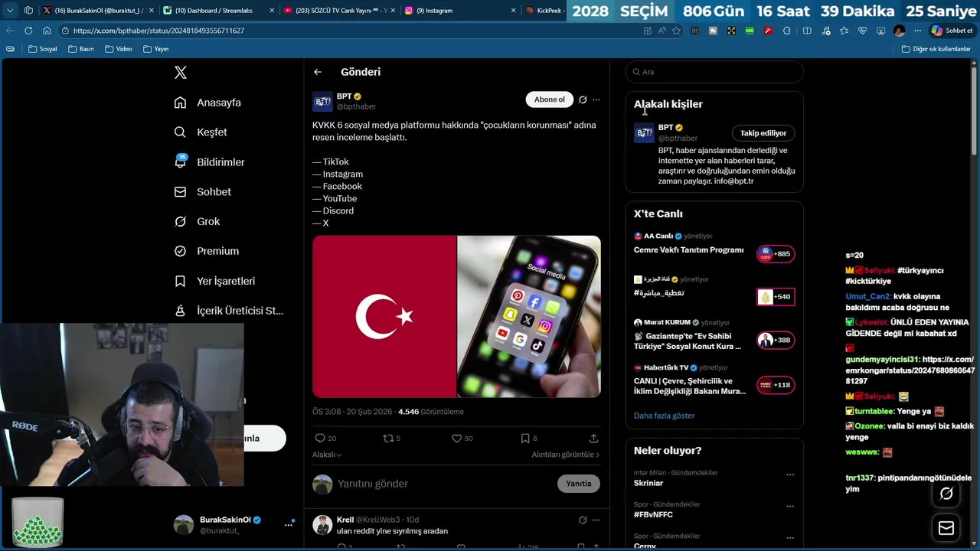Open Yer İşaretleri bookmarks
The image size is (980, 551).
tap(214, 281)
